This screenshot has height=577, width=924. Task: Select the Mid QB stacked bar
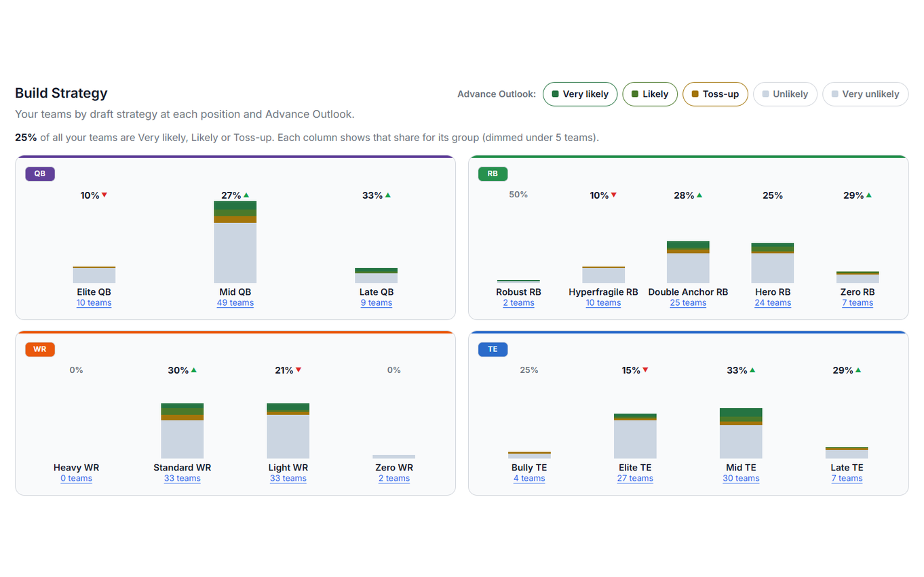[x=235, y=242]
